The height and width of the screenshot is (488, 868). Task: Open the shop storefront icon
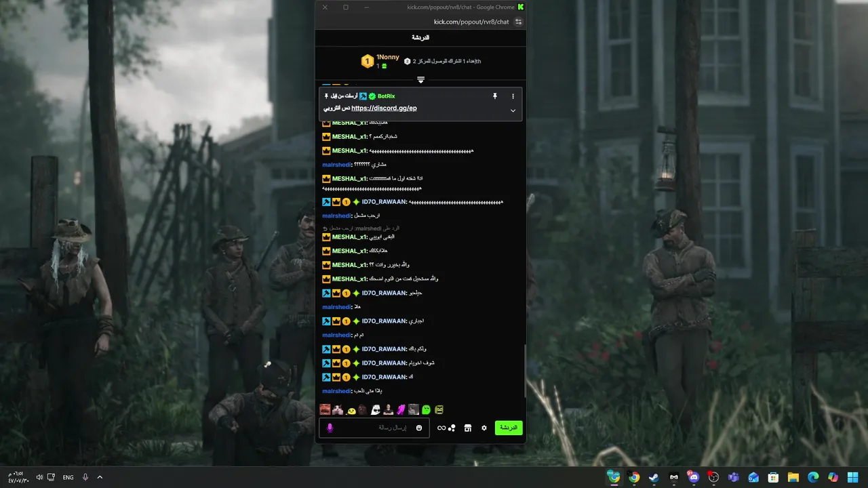click(x=467, y=428)
